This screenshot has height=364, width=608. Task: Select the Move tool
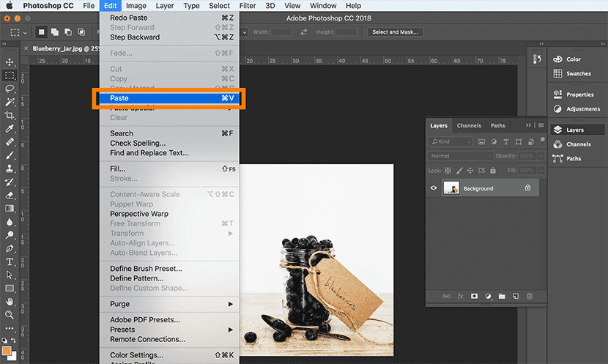pos(10,62)
